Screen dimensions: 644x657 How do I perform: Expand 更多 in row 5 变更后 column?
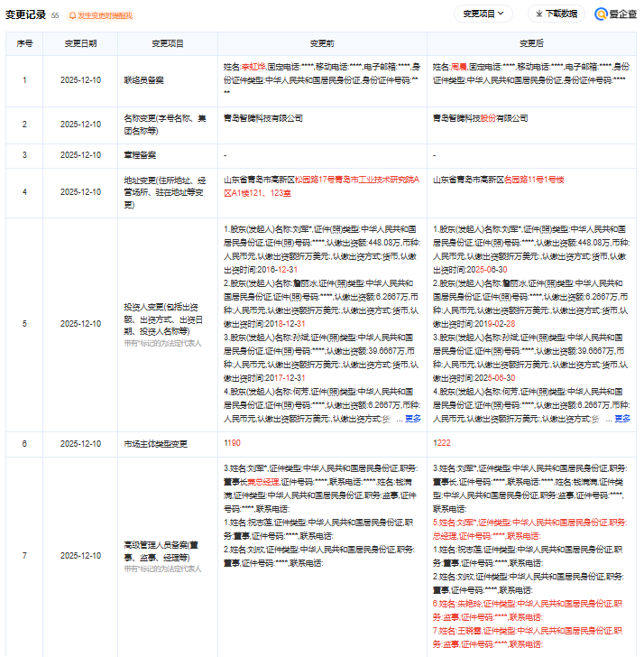pos(621,419)
